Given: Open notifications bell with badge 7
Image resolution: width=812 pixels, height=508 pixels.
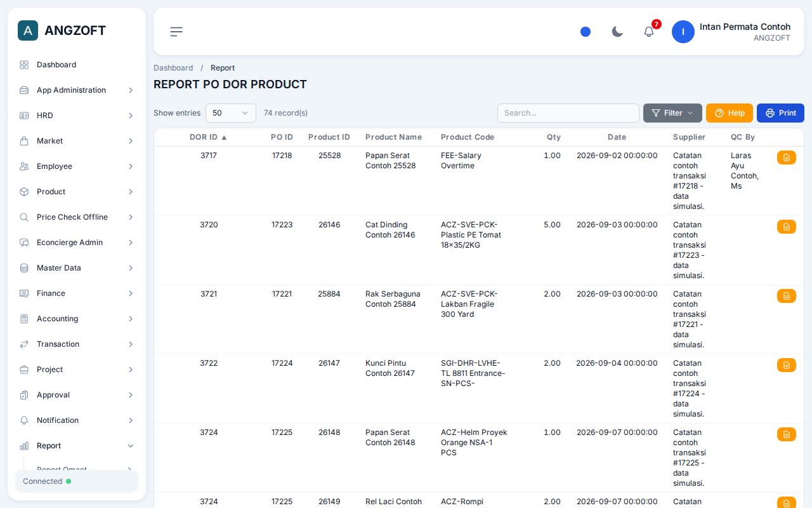Looking at the screenshot, I should pyautogui.click(x=649, y=32).
